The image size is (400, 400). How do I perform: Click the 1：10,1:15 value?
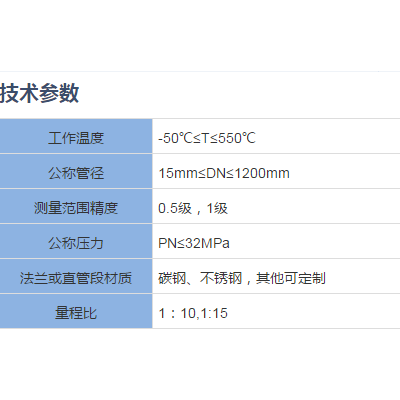point(193,313)
